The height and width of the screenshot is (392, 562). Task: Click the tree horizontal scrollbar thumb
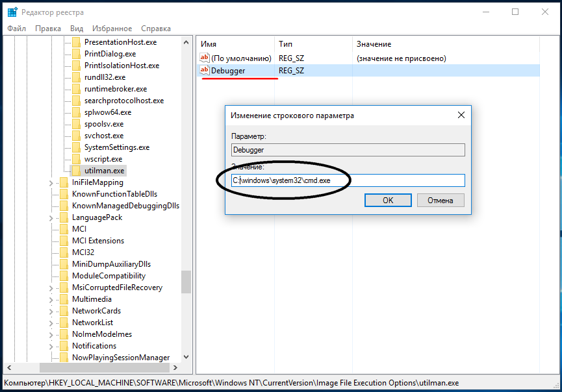[105, 367]
